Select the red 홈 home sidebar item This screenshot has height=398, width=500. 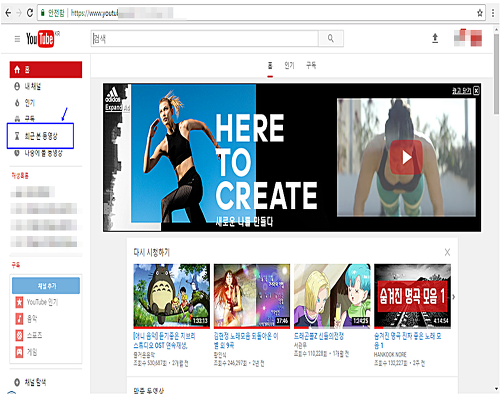[46, 69]
